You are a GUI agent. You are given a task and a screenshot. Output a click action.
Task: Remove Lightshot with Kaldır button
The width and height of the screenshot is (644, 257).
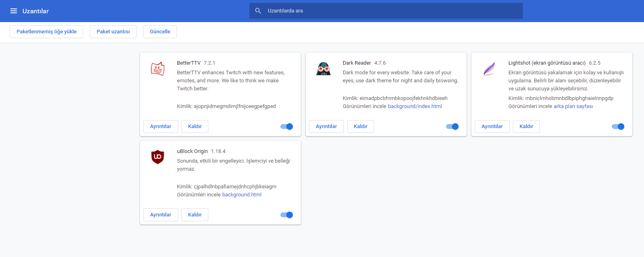pos(526,126)
